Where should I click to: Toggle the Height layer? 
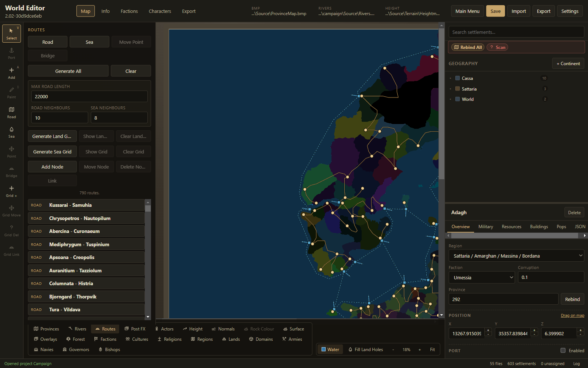coord(193,329)
